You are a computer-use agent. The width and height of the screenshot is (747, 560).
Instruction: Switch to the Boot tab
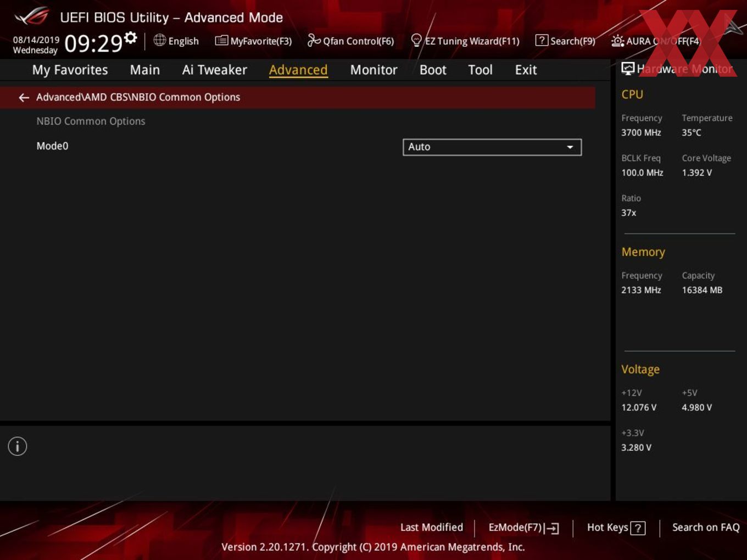coord(433,70)
